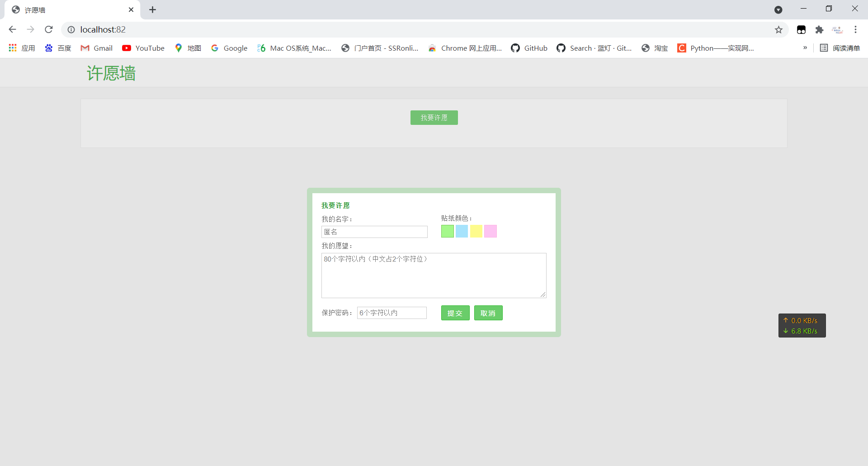The image size is (868, 466).
Task: Open the profile avatar icon in toolbar
Action: point(837,29)
